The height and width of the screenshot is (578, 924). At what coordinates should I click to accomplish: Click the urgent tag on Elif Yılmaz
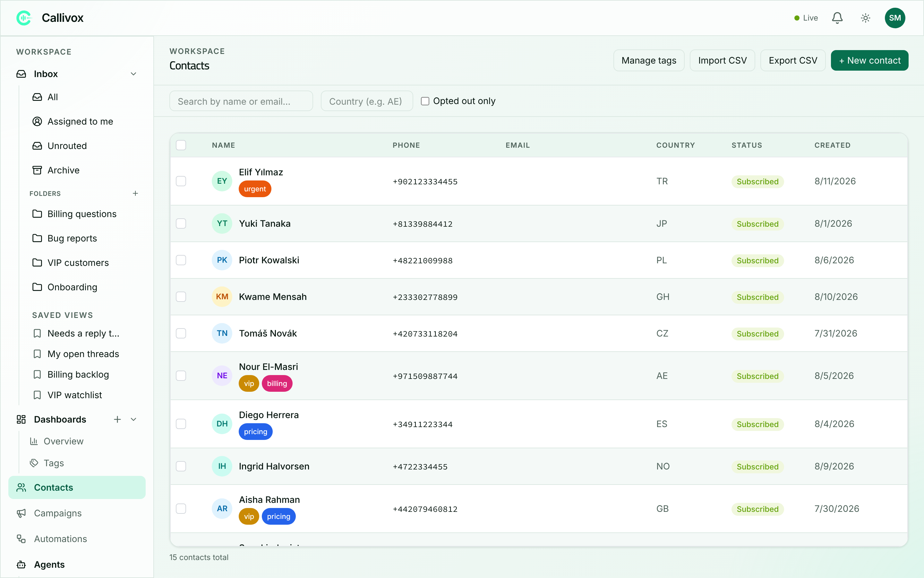[x=255, y=189]
